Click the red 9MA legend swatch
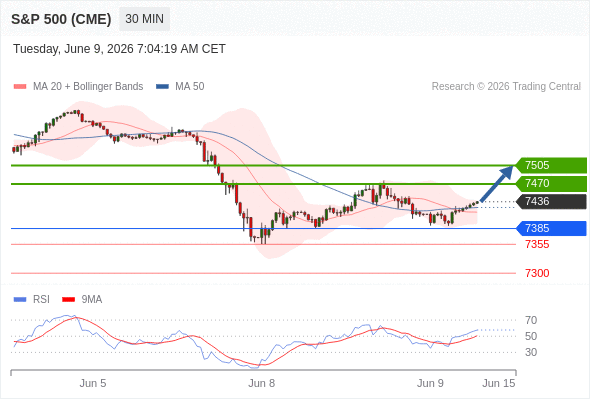This screenshot has height=400, width=590. (x=68, y=300)
